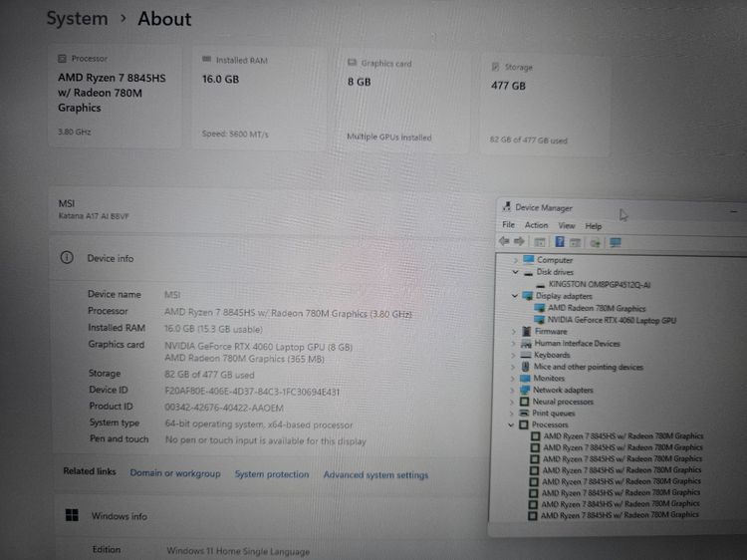The height and width of the screenshot is (560, 747).
Task: Expand the Firmware node
Action: click(514, 331)
